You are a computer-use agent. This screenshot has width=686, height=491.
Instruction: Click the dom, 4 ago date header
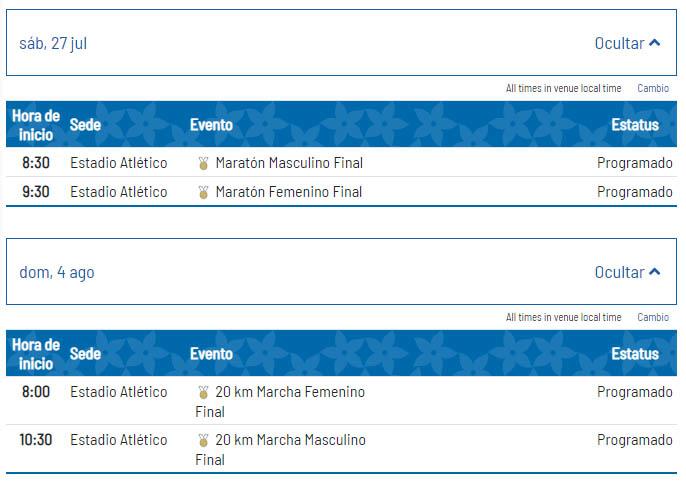(x=341, y=271)
